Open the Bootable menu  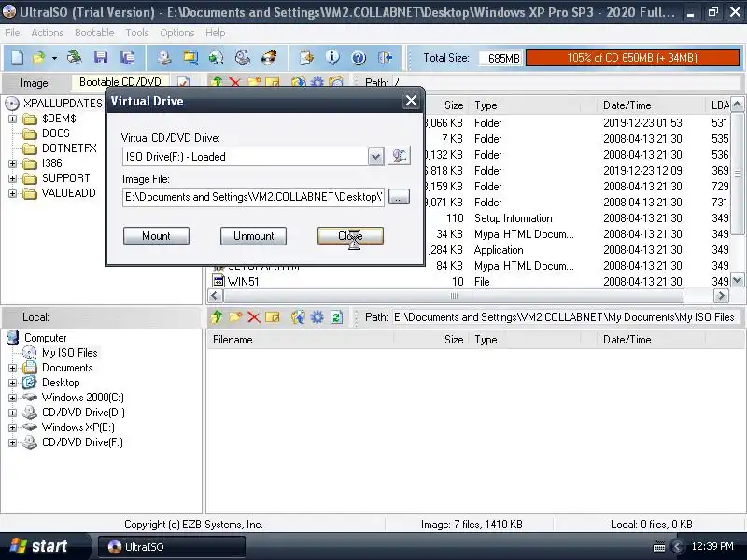[94, 33]
